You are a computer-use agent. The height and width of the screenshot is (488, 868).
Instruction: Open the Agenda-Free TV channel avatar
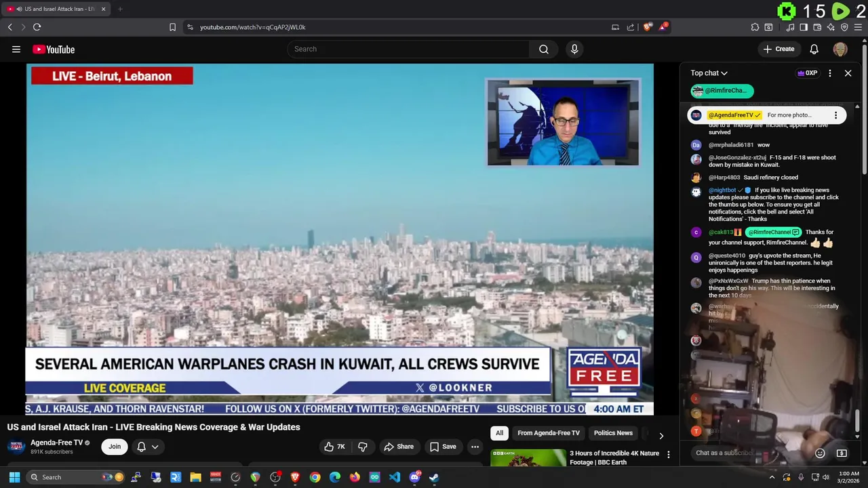click(x=16, y=447)
